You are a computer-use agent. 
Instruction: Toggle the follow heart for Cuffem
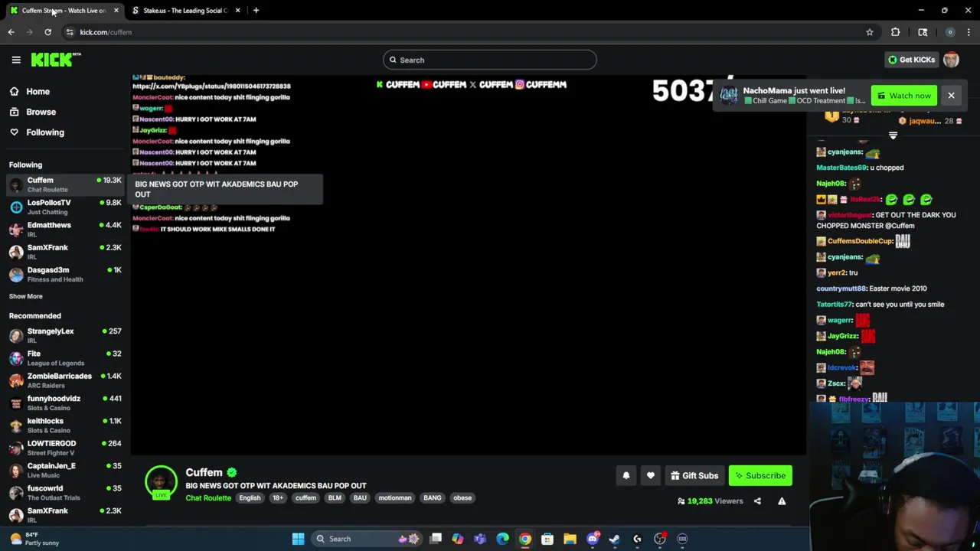pyautogui.click(x=650, y=476)
